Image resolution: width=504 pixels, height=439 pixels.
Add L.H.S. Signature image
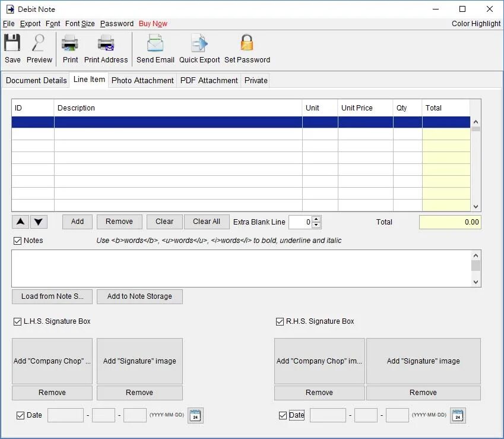pos(140,361)
